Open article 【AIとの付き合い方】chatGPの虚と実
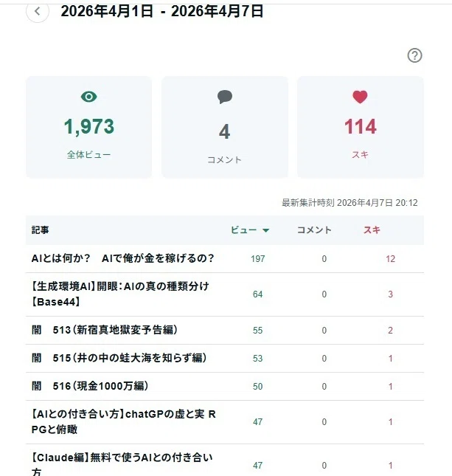 [123, 421]
